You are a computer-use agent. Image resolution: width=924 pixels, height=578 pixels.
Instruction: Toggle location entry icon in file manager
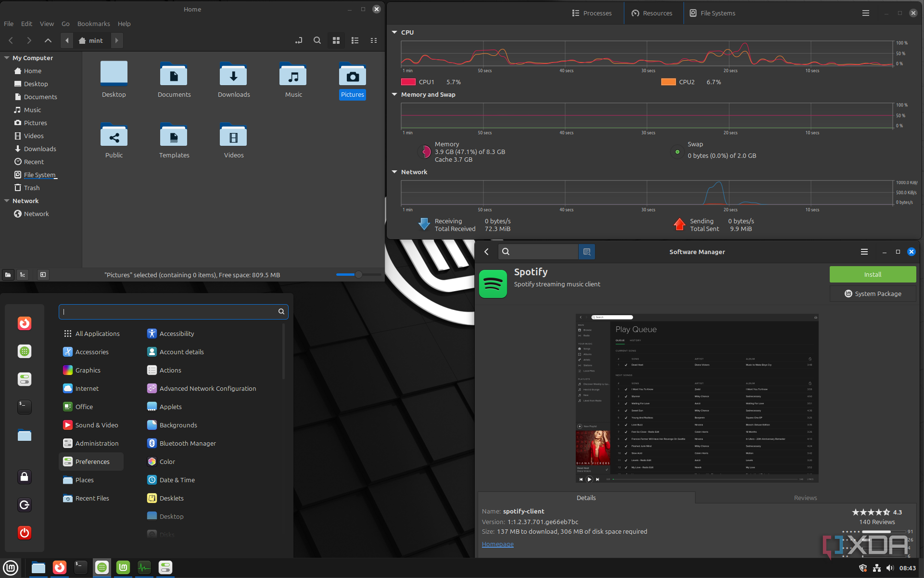pos(299,41)
